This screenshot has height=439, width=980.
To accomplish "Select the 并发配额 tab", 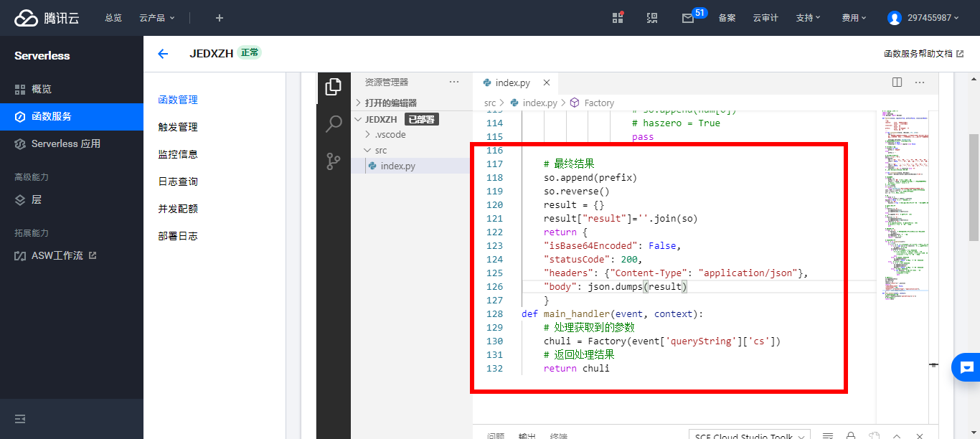I will 178,209.
